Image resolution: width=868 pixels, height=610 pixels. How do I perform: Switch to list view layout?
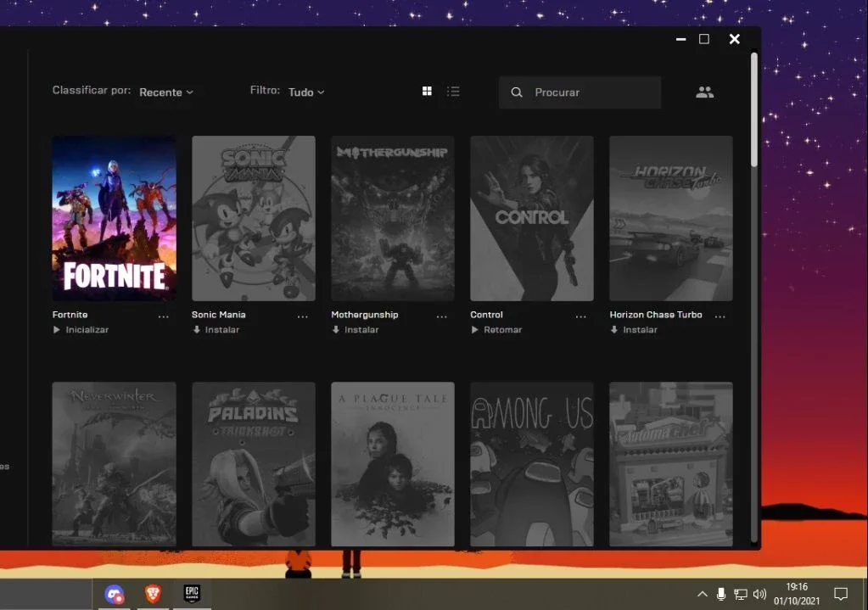pyautogui.click(x=453, y=92)
